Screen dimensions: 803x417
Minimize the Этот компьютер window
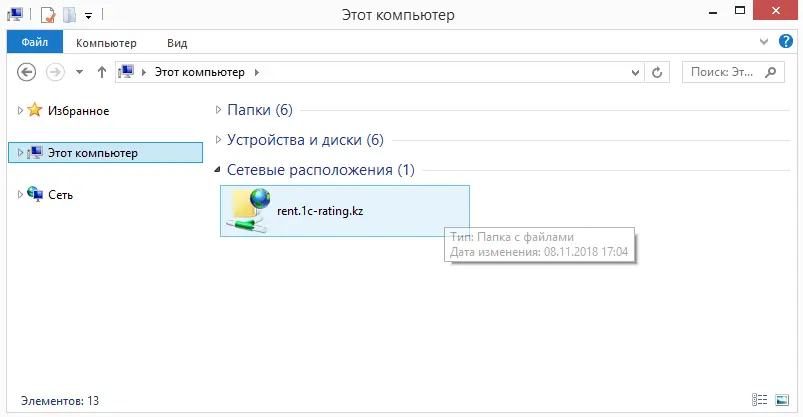click(712, 11)
